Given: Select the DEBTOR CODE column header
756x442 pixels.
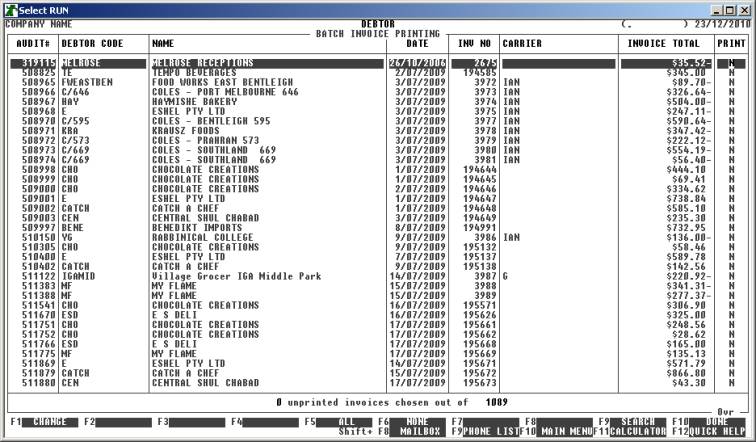Looking at the screenshot, I should pos(92,43).
